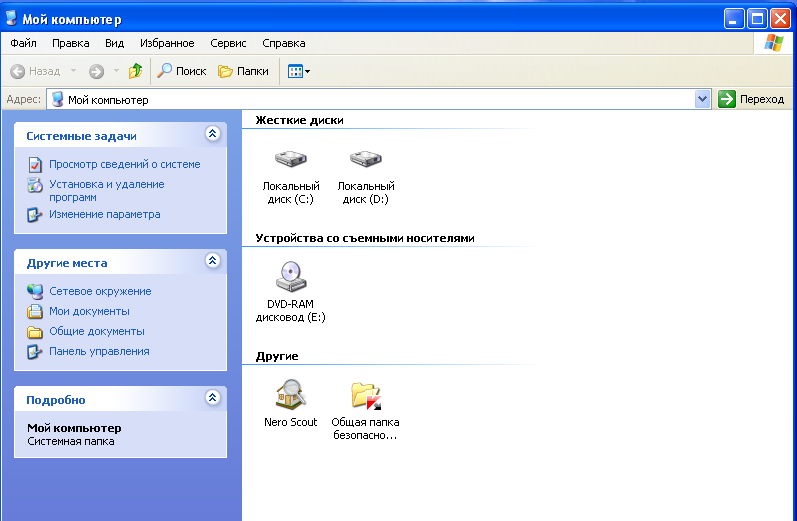
Task: Click the Другие места panel title
Action: (67, 263)
